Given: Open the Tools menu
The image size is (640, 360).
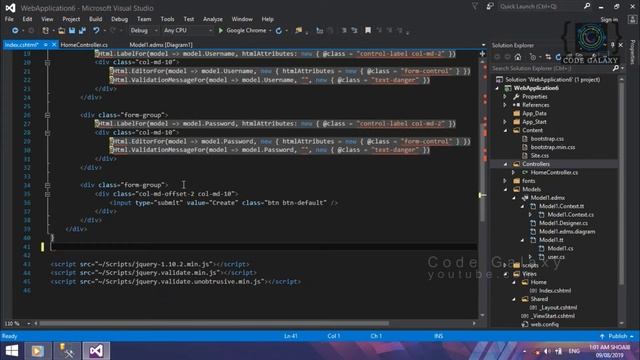Looking at the screenshot, I should [x=167, y=19].
